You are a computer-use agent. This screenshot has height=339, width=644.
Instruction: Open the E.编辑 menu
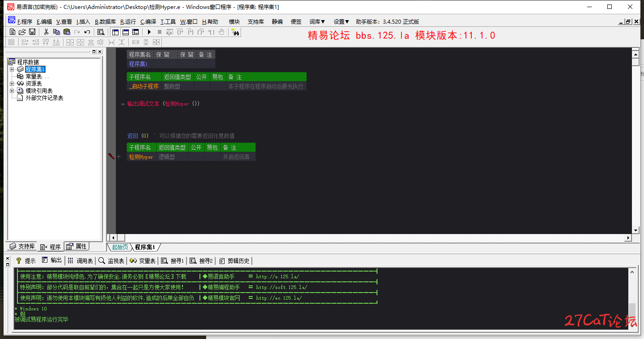click(x=44, y=21)
